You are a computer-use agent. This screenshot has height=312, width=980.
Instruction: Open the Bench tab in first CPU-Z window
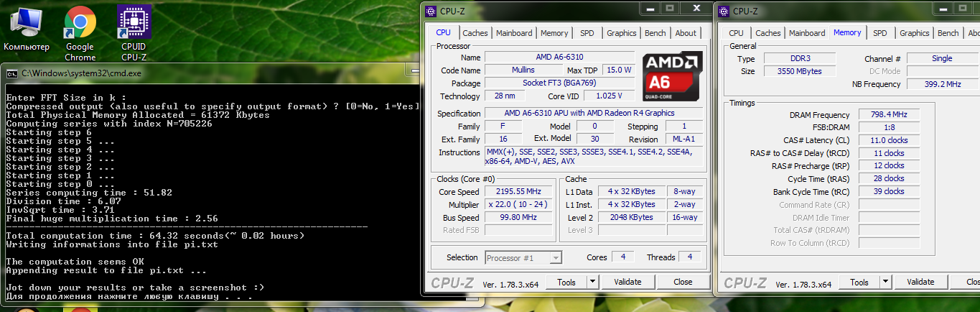655,33
